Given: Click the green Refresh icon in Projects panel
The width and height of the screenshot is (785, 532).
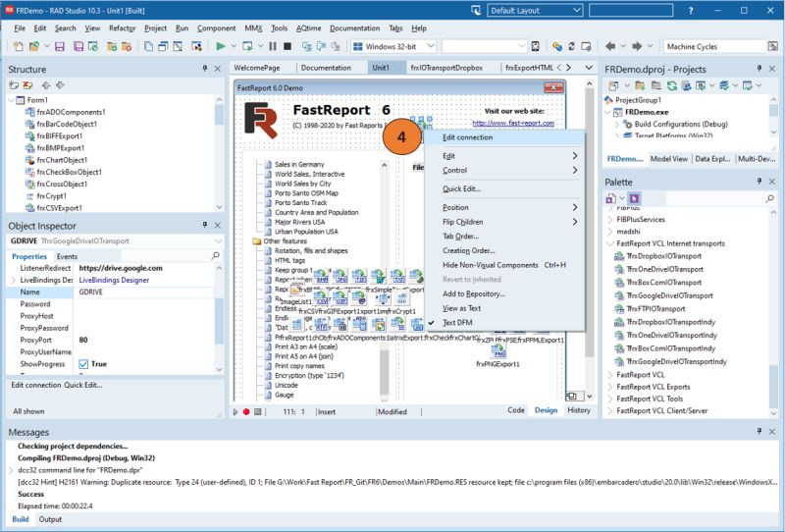Looking at the screenshot, I should coord(672,86).
